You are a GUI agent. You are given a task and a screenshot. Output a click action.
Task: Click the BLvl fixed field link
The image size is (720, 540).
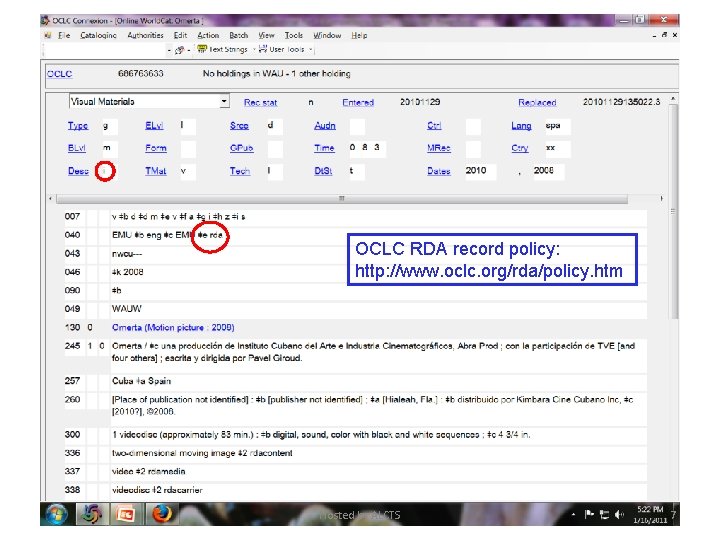pos(77,148)
